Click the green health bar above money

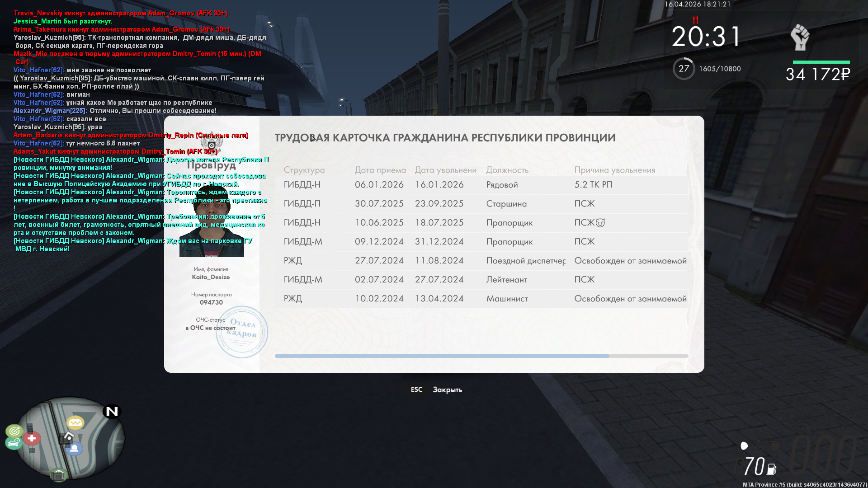(821, 62)
